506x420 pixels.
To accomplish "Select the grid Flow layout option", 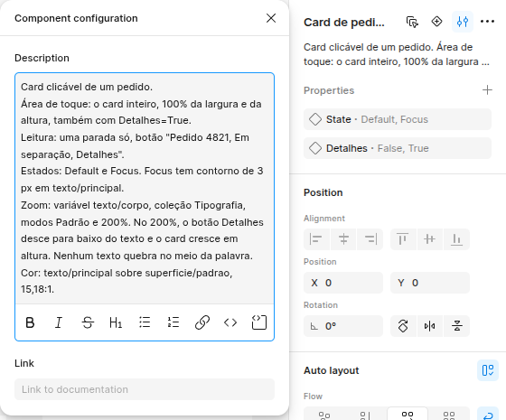I will pos(449,415).
